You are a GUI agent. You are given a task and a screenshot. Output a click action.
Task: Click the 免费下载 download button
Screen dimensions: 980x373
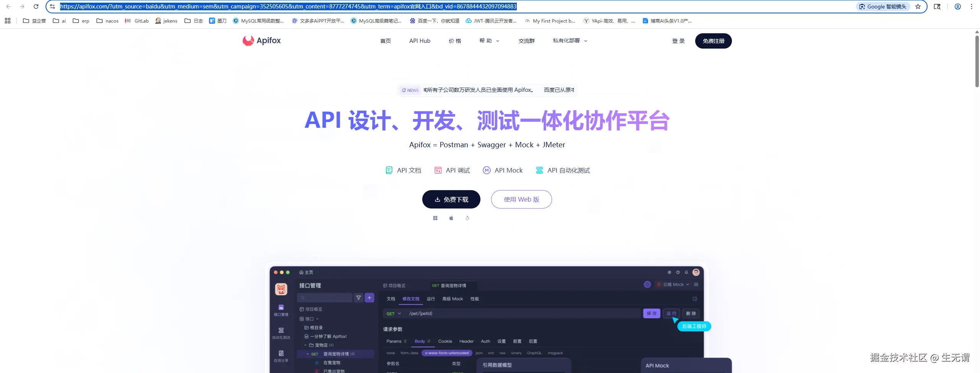[451, 199]
